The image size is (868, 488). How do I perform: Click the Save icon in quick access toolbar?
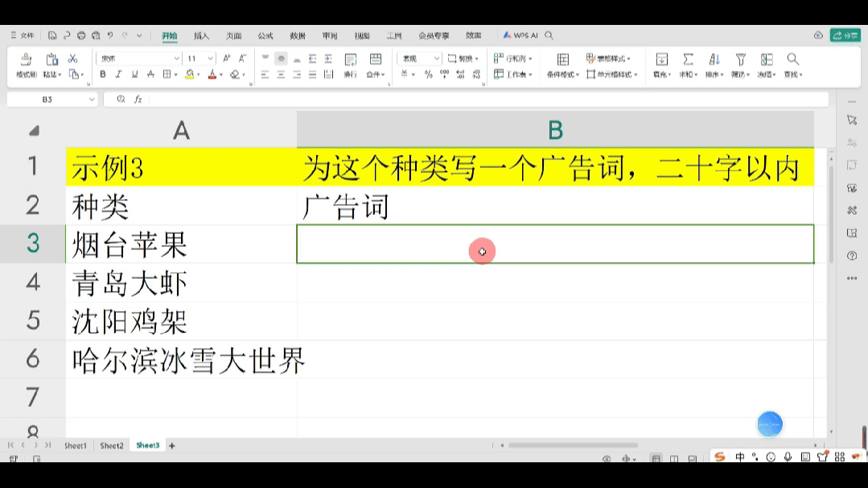coord(52,35)
